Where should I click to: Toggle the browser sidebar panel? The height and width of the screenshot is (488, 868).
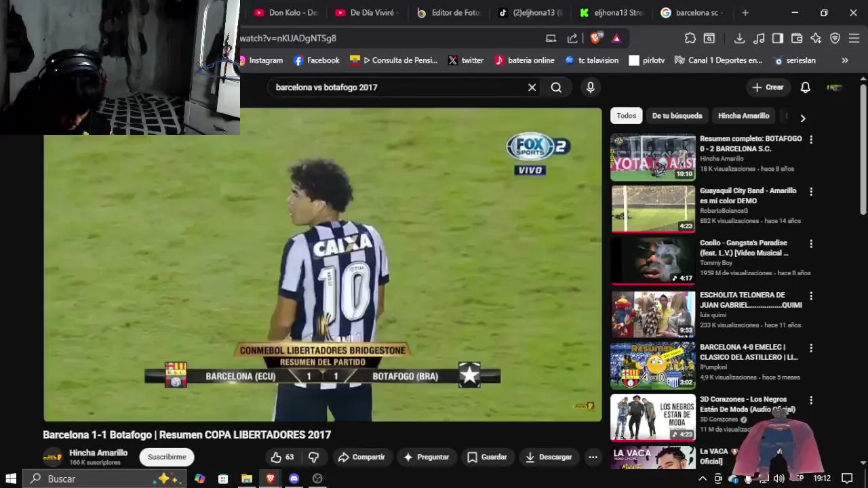pos(778,38)
